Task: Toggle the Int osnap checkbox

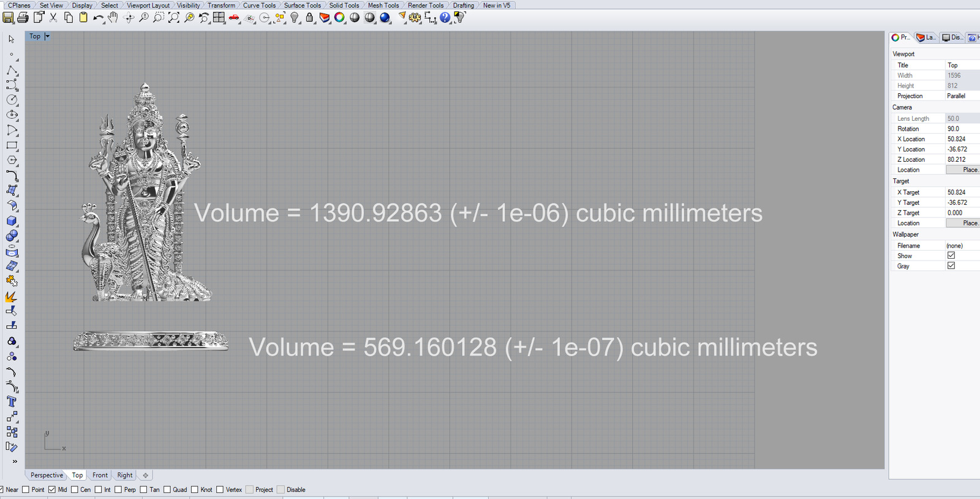Action: 98,489
